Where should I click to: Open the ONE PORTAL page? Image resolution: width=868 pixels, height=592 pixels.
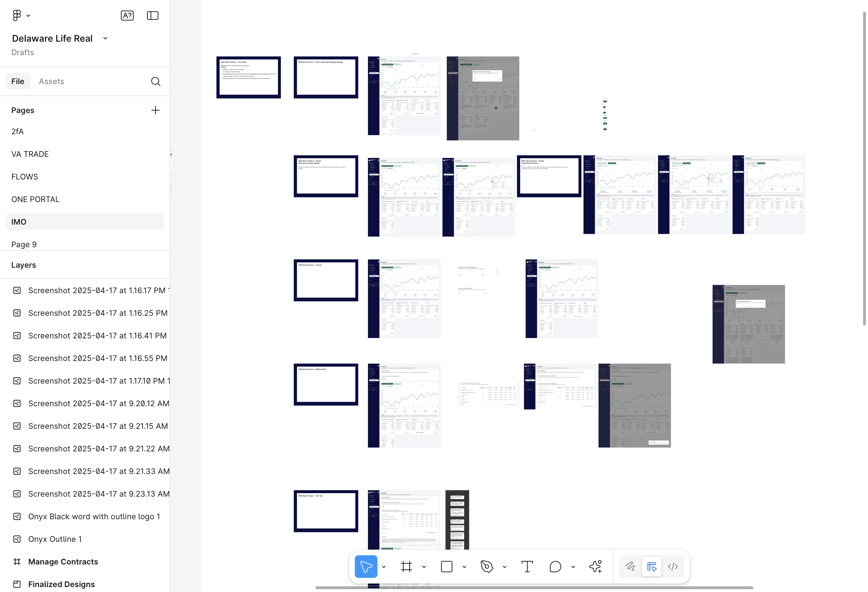(x=35, y=199)
